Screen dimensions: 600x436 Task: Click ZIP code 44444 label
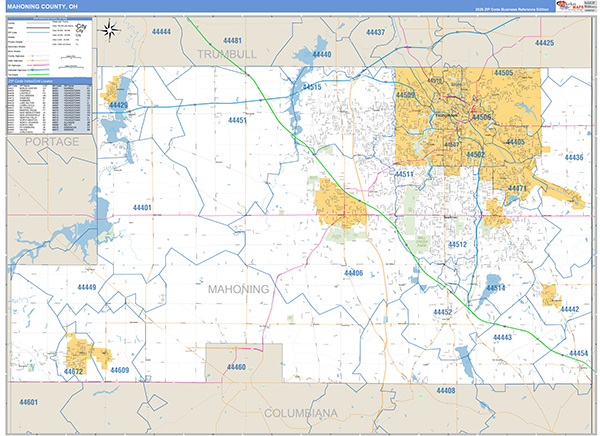(161, 31)
